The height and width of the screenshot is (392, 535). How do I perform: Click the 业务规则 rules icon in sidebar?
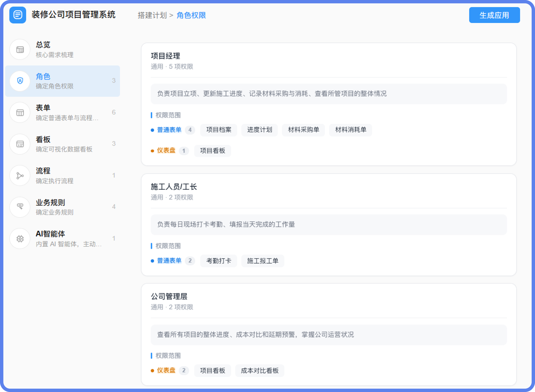click(20, 207)
